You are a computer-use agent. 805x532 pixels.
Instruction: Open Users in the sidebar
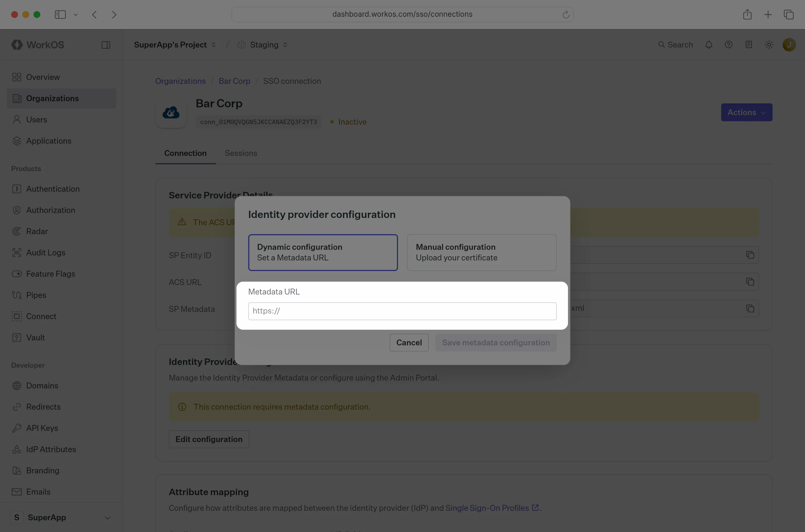[61, 120]
